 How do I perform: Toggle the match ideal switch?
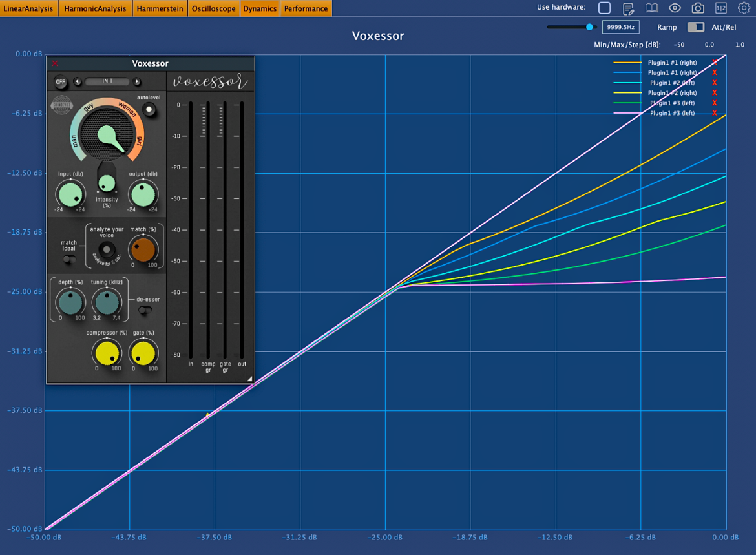pos(69,260)
